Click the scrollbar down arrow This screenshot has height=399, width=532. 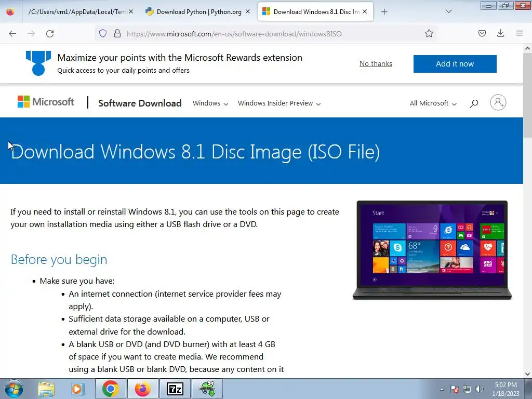[x=527, y=374]
